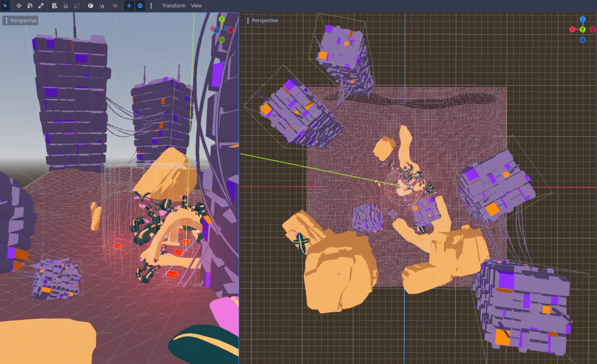Open the Transform menu
Viewport: 597px width, 364px height.
pyautogui.click(x=173, y=6)
